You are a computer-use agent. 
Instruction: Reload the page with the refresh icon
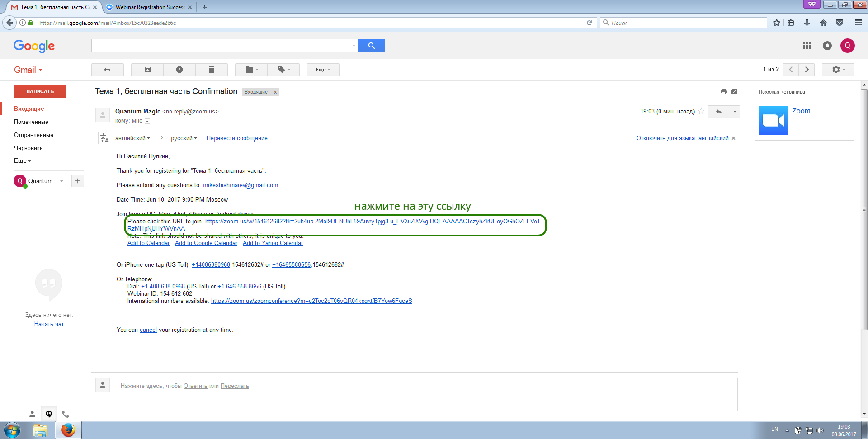(589, 23)
